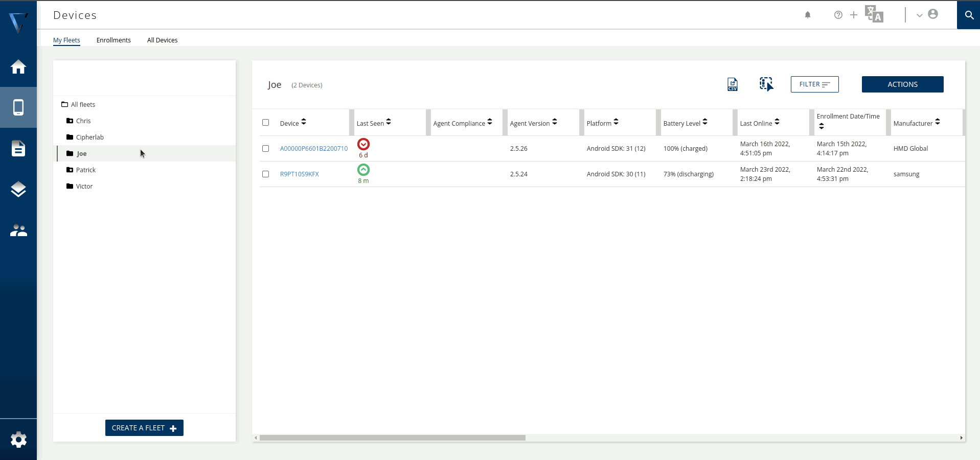Sort by Device column
The width and height of the screenshot is (980, 460).
click(x=304, y=122)
